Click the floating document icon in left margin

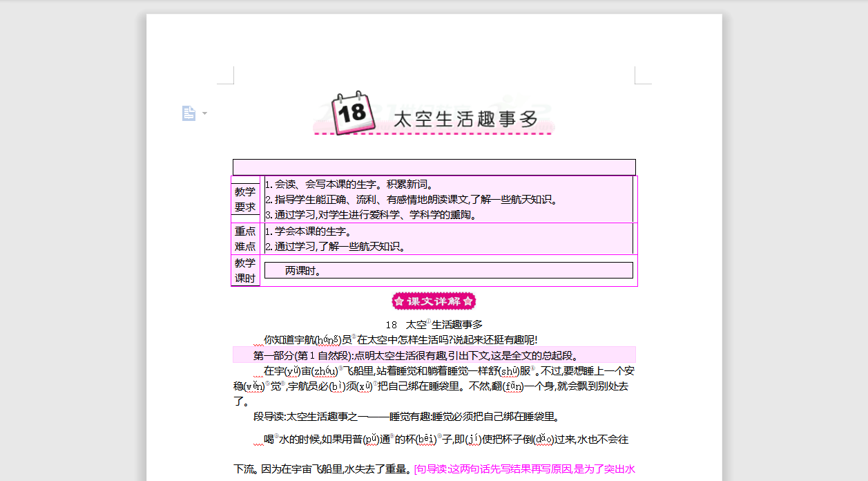coord(189,113)
